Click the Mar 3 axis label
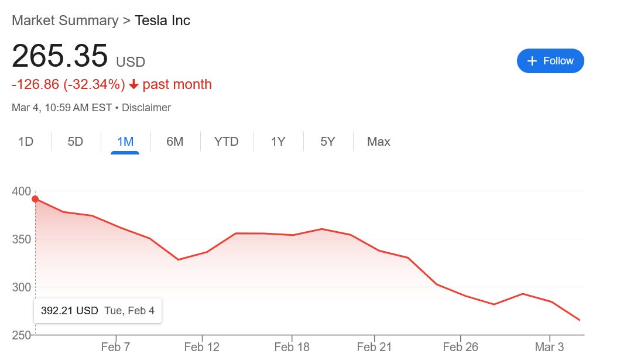Screen dimensions: 620x364 [x=549, y=347]
